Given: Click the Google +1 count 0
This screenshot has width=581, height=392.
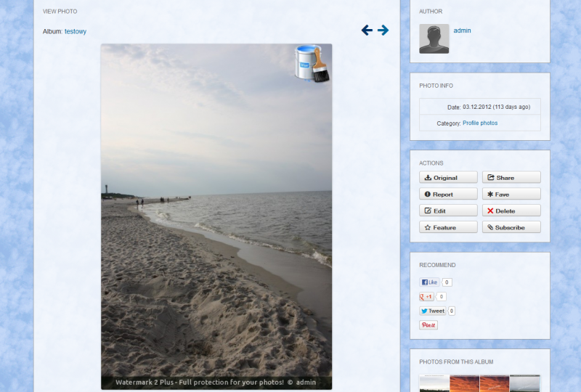Looking at the screenshot, I should (442, 296).
